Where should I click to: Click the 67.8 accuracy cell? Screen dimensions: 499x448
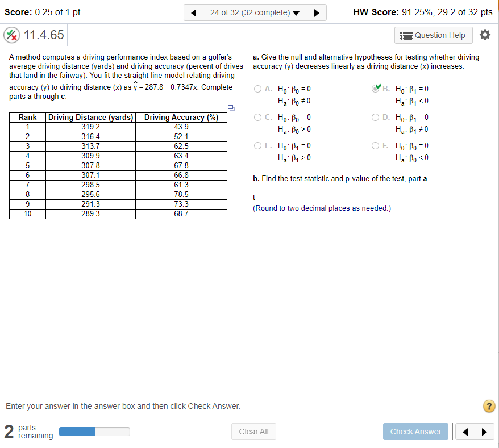pos(181,165)
